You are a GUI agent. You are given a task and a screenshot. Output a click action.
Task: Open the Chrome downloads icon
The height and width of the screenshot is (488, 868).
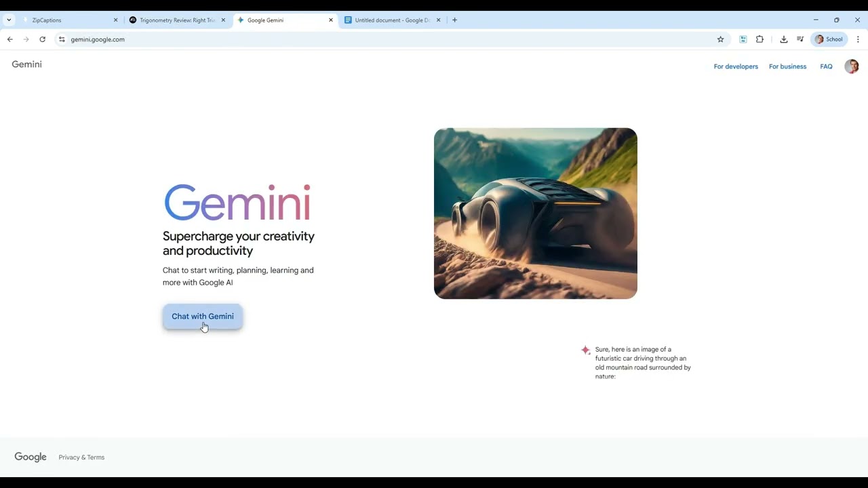(783, 39)
